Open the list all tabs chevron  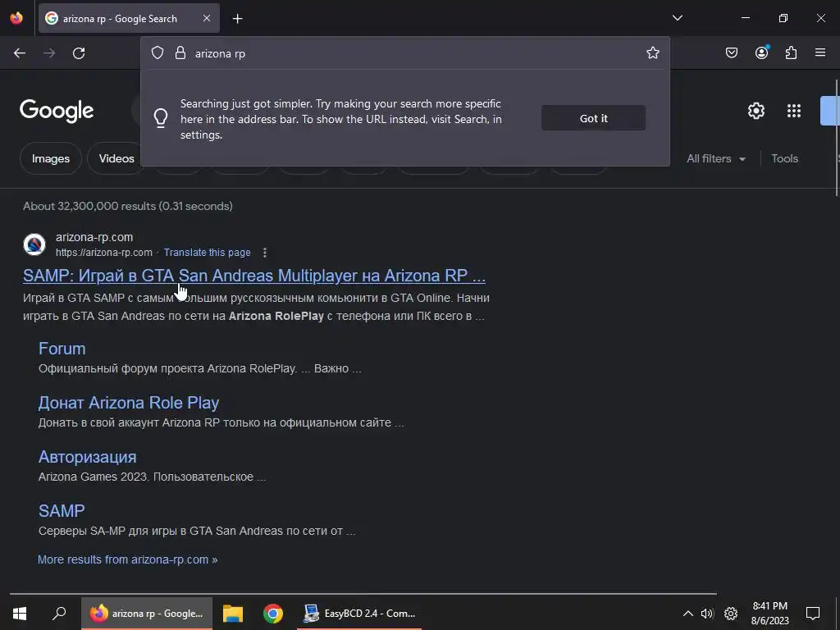coord(677,18)
